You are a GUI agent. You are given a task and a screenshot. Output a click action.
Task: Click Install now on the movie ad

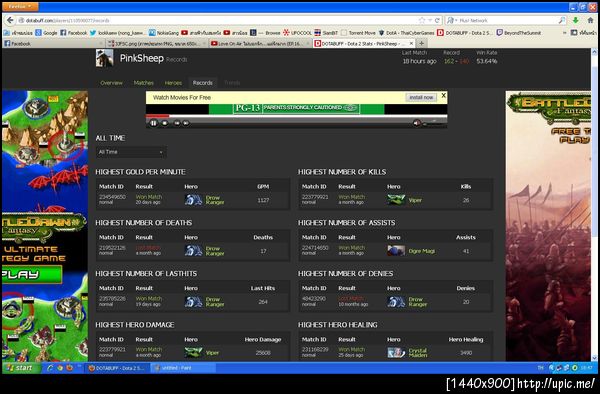tap(421, 98)
